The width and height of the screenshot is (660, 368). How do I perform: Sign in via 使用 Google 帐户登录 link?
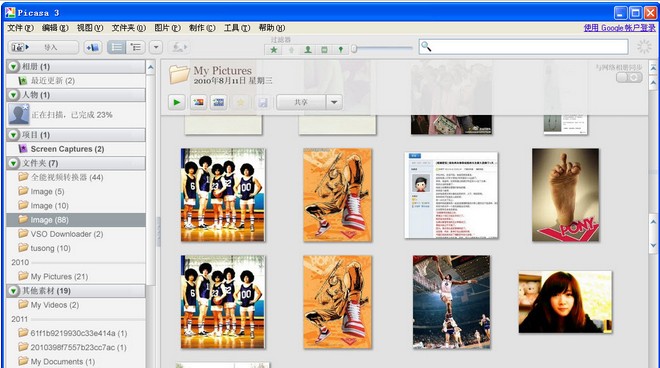coord(620,28)
